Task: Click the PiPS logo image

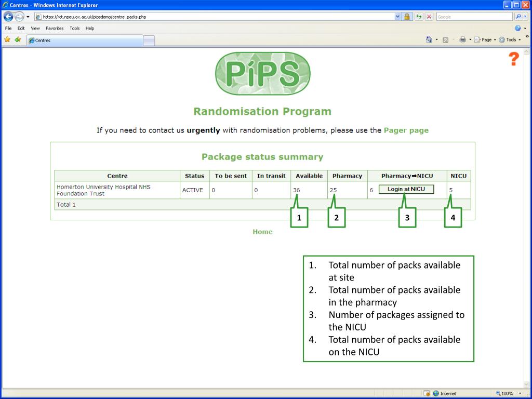Action: tap(262, 74)
